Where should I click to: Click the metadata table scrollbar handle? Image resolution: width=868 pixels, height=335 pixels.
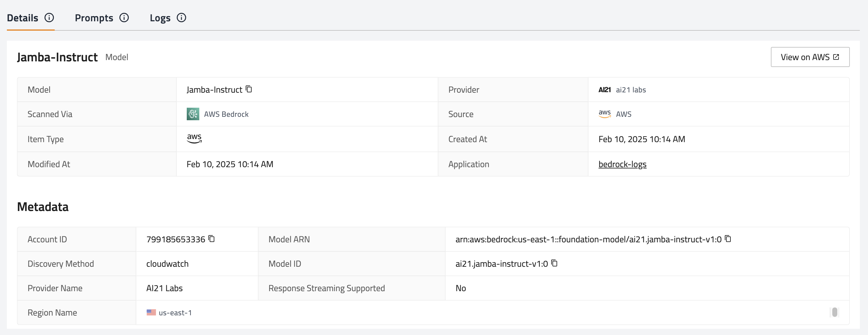834,312
